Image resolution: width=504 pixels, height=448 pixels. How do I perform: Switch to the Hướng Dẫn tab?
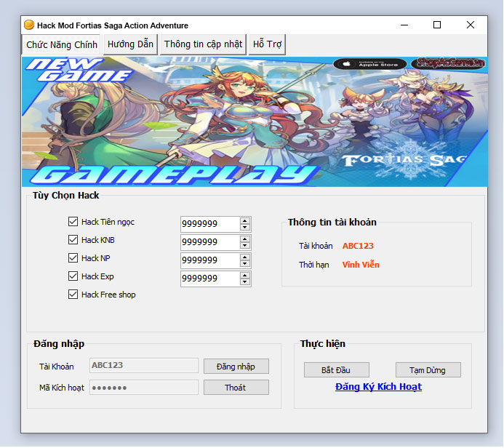pos(130,44)
